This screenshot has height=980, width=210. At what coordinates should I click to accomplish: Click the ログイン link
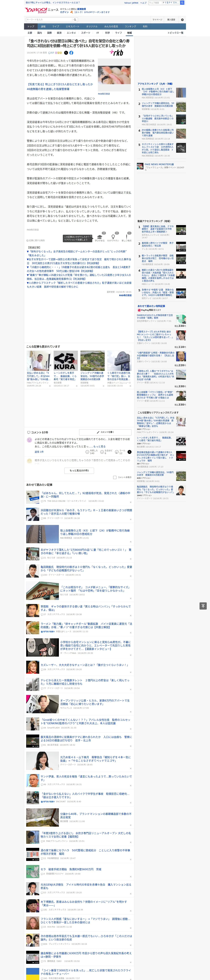coord(64,12)
